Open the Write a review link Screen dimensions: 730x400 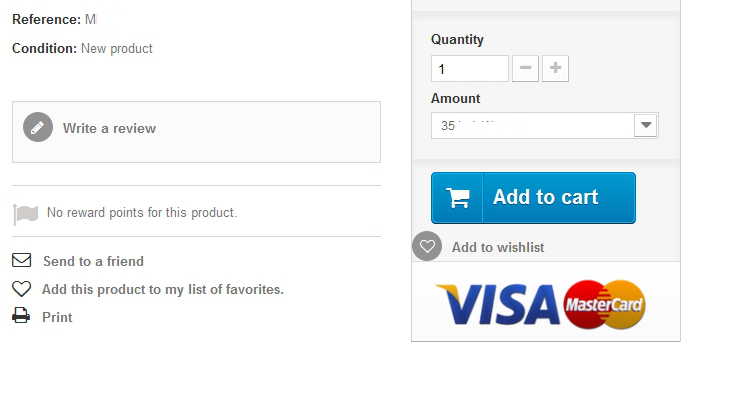tap(109, 128)
